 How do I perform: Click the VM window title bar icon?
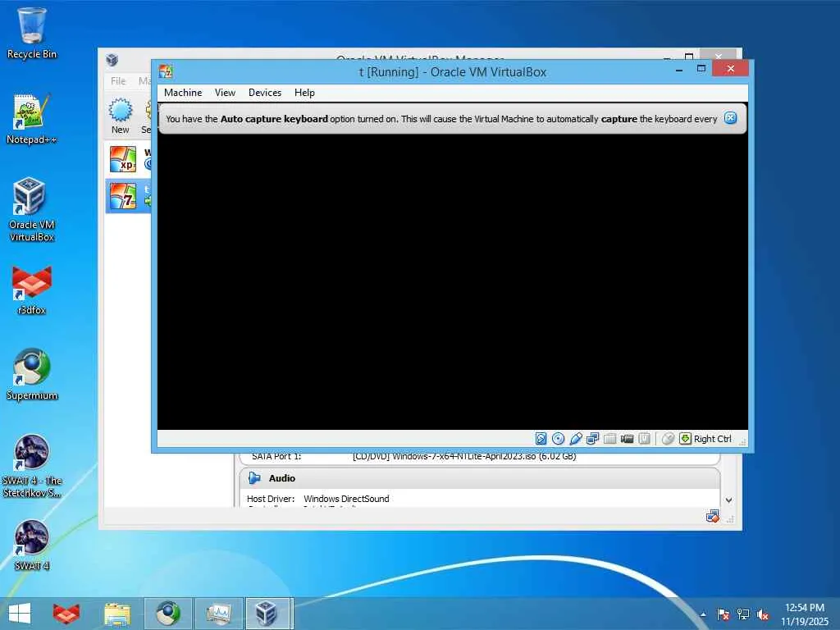(x=166, y=71)
